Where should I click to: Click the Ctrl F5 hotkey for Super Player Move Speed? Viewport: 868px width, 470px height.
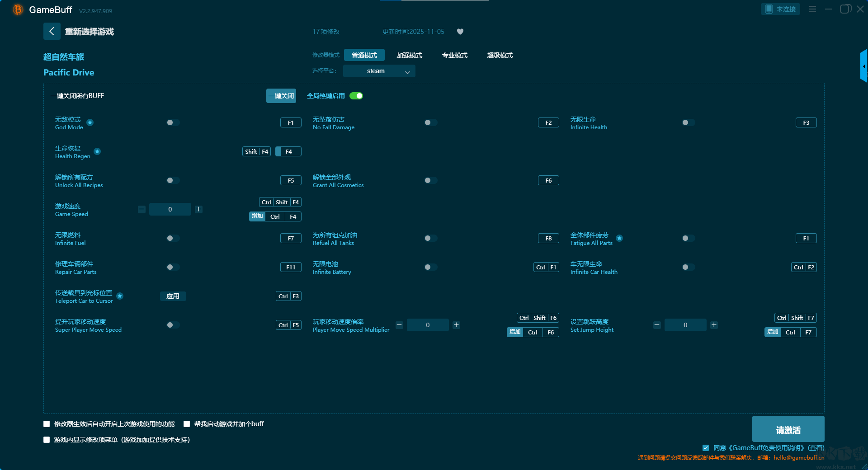click(288, 325)
